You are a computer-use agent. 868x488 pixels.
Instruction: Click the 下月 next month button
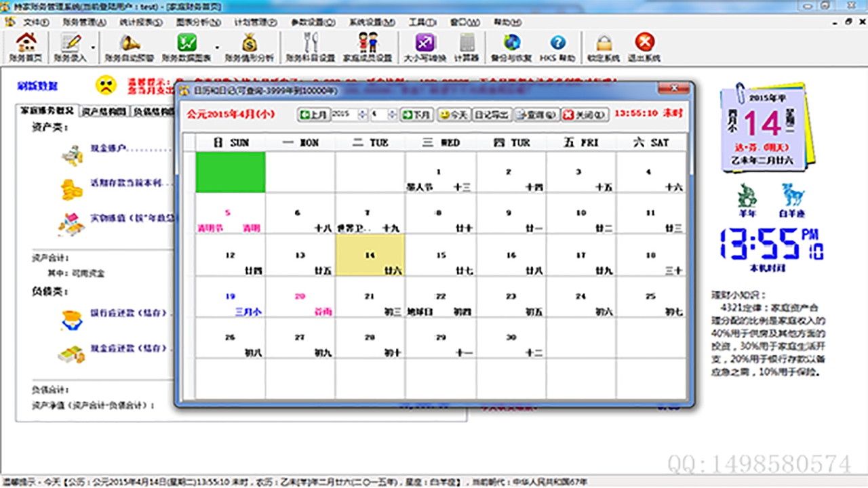click(x=416, y=115)
